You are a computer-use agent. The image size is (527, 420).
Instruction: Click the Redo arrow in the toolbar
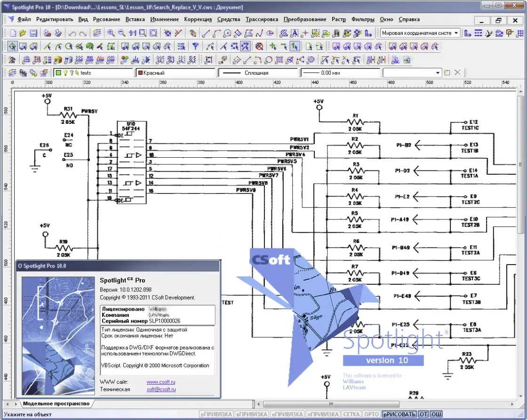pyautogui.click(x=83, y=33)
